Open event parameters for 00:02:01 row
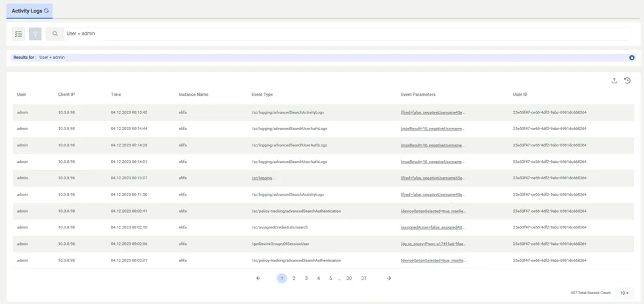Image resolution: width=644 pixels, height=304 pixels. [x=433, y=260]
